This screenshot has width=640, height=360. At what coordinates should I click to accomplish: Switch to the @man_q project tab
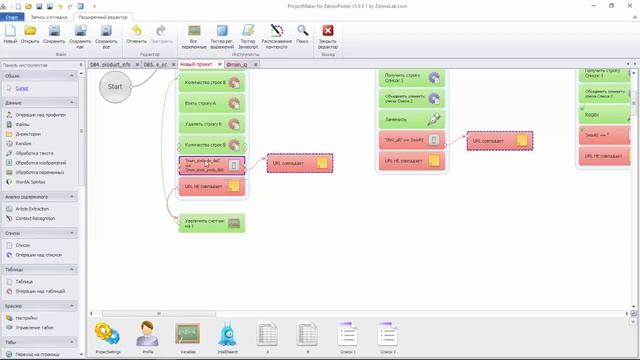pyautogui.click(x=237, y=64)
